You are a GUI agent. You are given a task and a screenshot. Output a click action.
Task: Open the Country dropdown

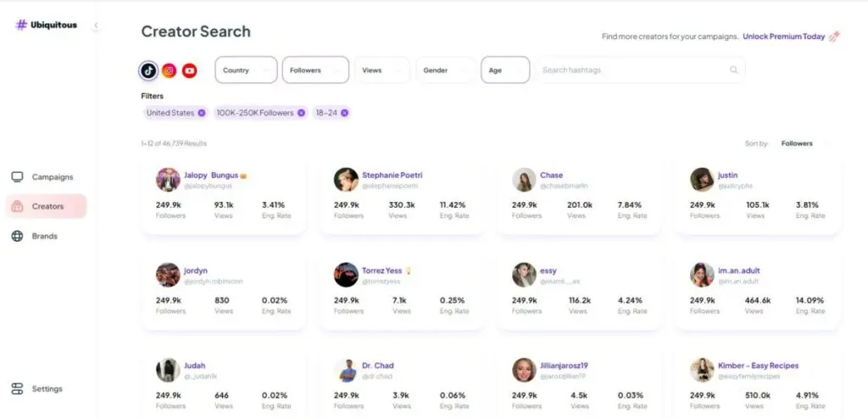[246, 70]
